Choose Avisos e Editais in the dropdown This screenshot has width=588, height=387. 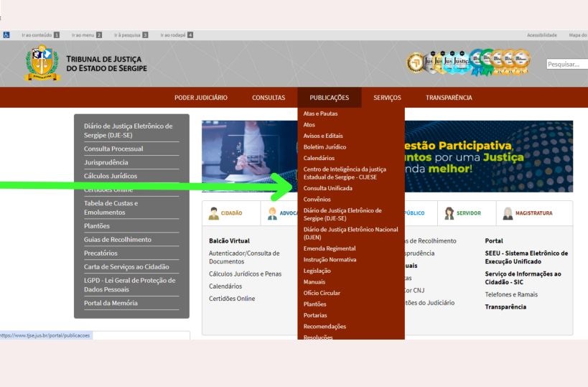pyautogui.click(x=323, y=136)
